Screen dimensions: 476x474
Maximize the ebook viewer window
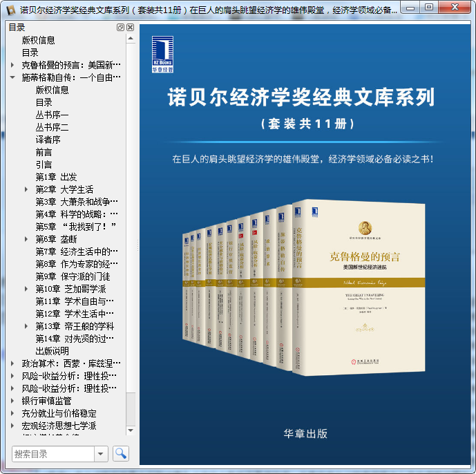428,8
